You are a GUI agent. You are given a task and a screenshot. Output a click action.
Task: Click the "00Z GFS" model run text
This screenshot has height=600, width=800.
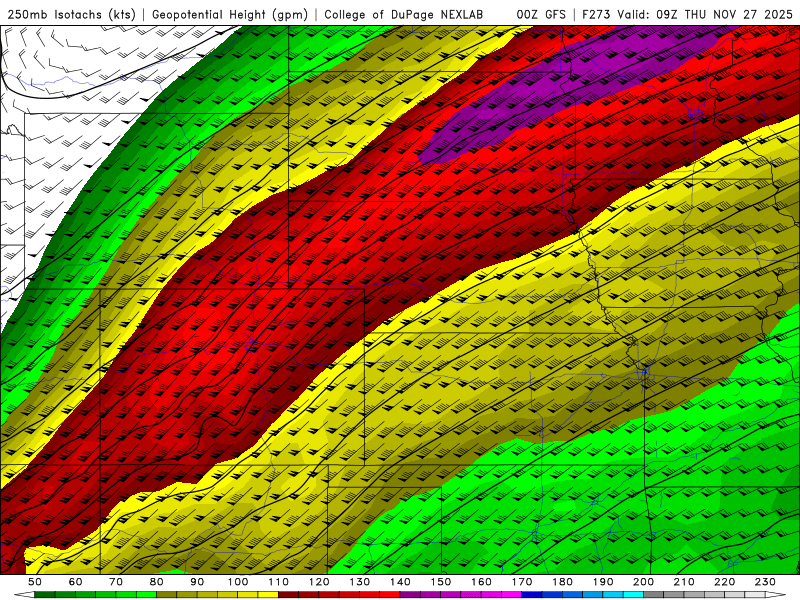pyautogui.click(x=541, y=15)
